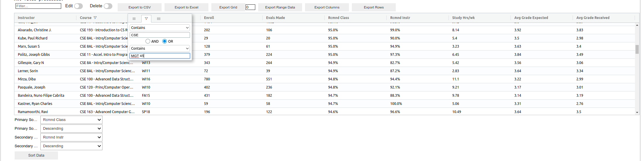Toggle the Edit switch

[x=78, y=6]
